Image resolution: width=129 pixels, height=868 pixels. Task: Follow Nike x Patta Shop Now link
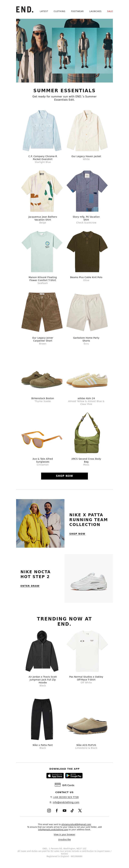(x=77, y=534)
